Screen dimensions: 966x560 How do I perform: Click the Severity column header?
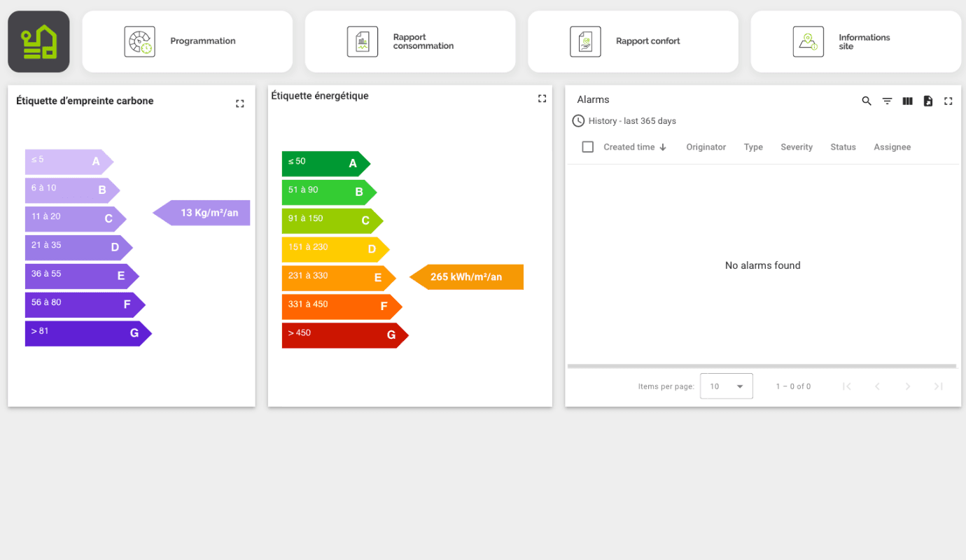pyautogui.click(x=797, y=147)
